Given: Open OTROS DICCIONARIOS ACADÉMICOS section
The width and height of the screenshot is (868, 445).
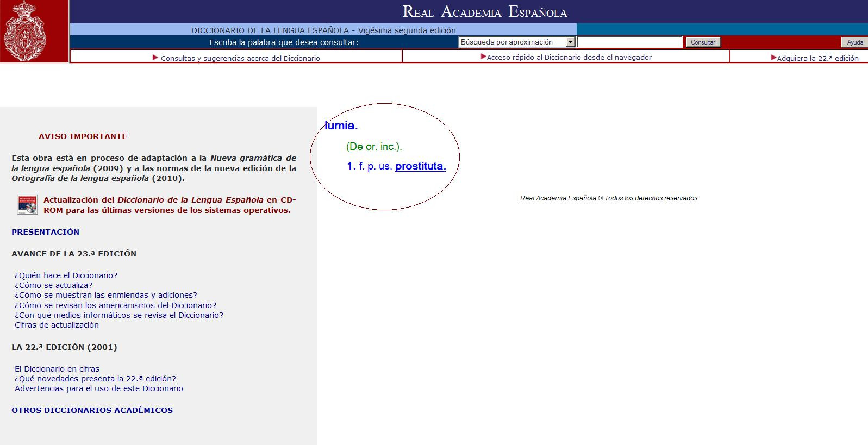Looking at the screenshot, I should click(92, 410).
